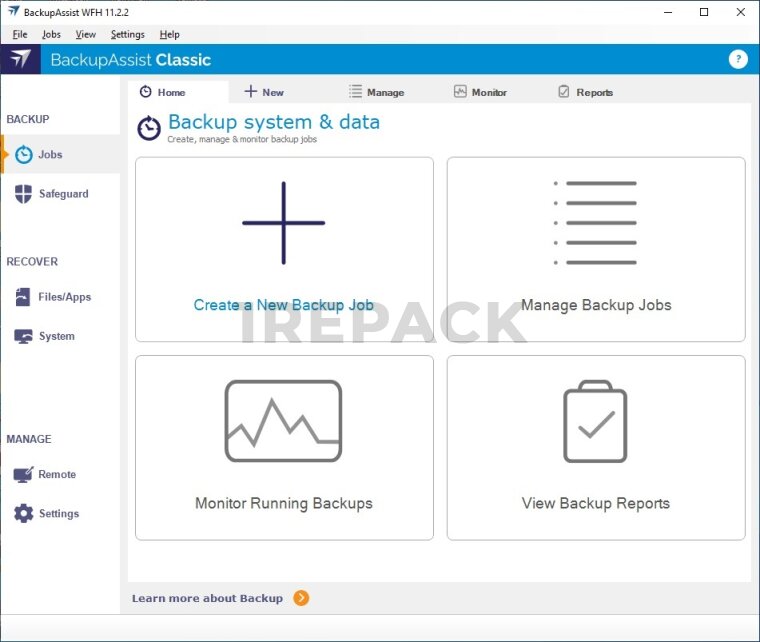Open the Jobs menu in menu bar
This screenshot has width=760, height=642.
[51, 34]
